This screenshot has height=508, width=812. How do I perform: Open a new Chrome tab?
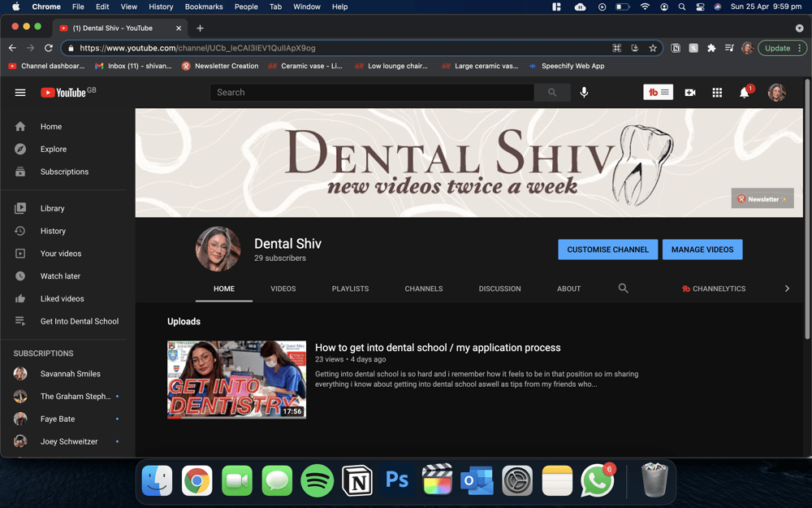[200, 28]
